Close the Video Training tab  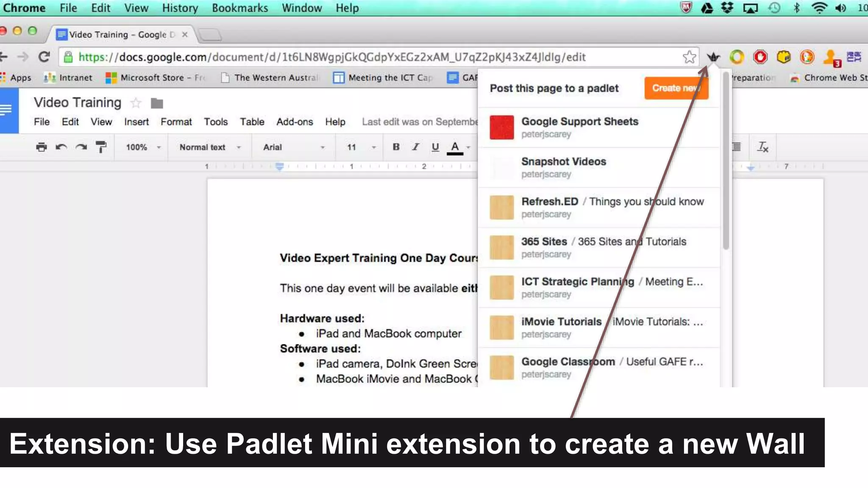pos(185,34)
